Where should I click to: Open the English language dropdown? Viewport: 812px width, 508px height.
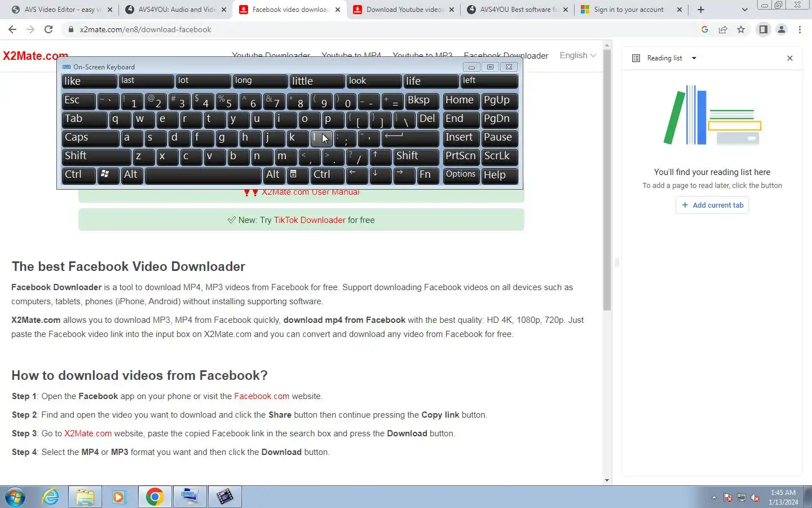577,55
